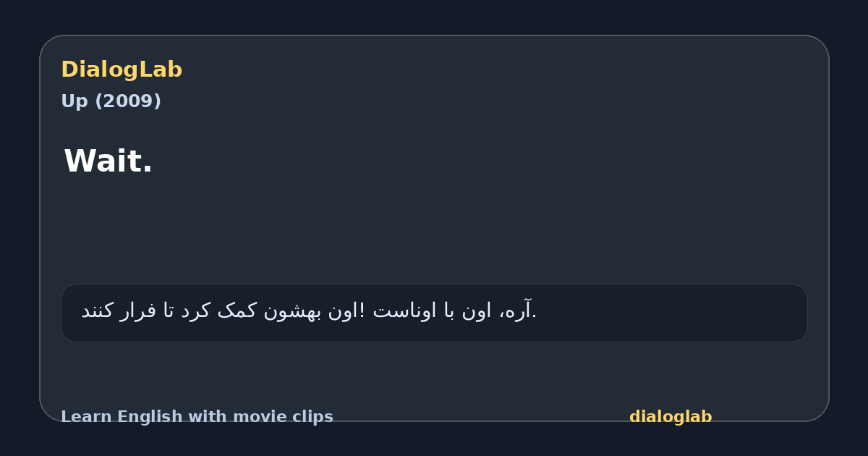Click the DialogLab logo title

tap(122, 70)
